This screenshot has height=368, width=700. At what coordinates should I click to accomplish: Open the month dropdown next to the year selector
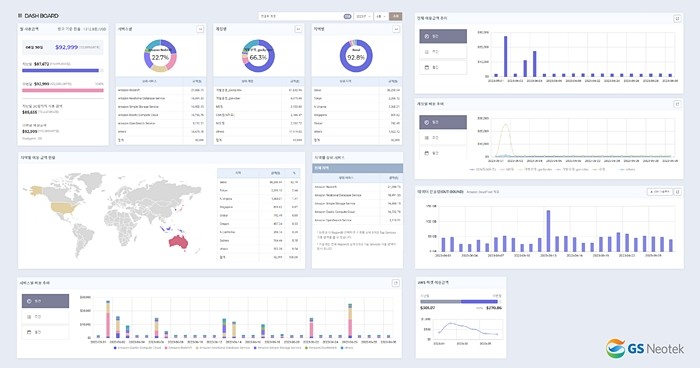click(x=381, y=16)
